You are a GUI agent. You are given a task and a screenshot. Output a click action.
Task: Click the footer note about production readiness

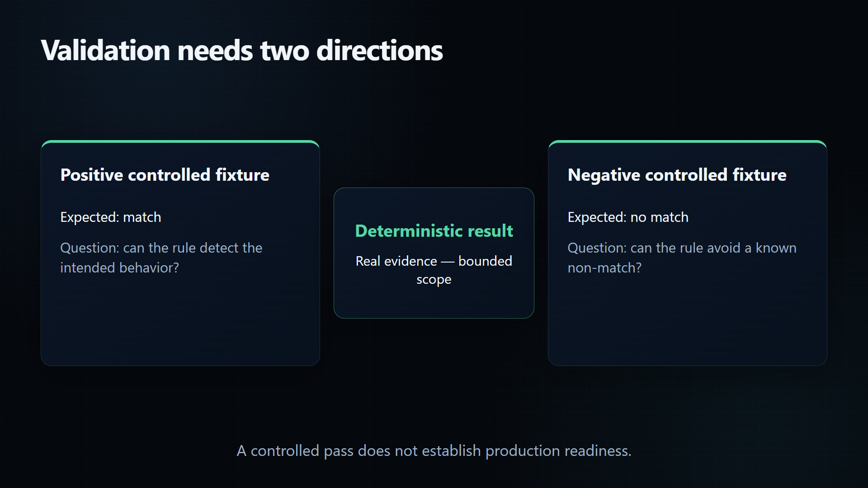(434, 451)
